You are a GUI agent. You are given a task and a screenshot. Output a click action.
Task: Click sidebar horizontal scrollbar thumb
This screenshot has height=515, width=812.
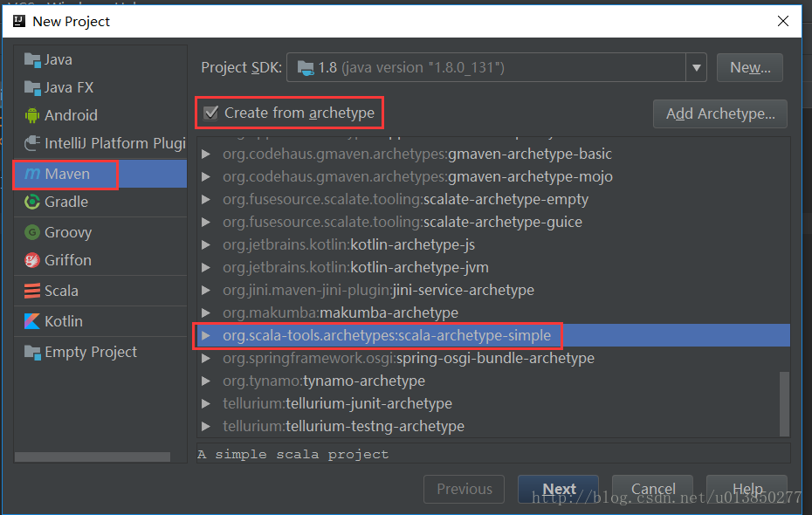[x=93, y=457]
